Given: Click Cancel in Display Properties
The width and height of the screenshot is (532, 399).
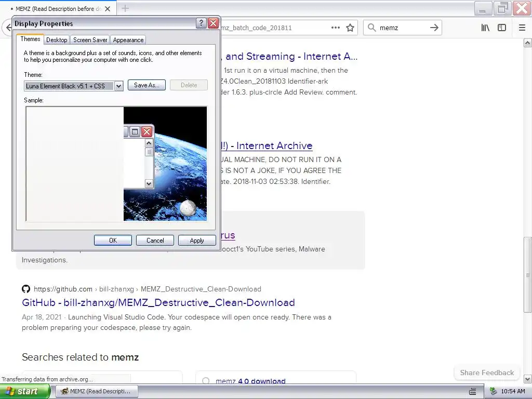Looking at the screenshot, I should point(155,240).
